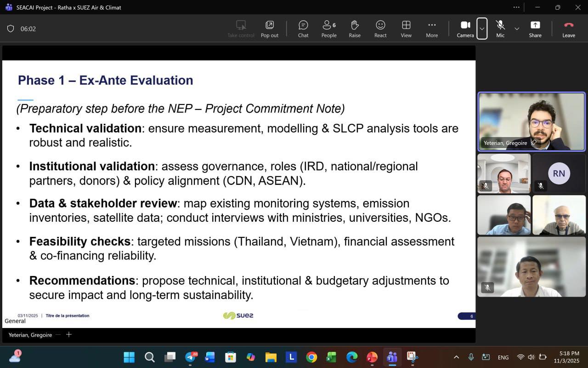Pop out the shared presentation
The height and width of the screenshot is (368, 588).
point(270,29)
